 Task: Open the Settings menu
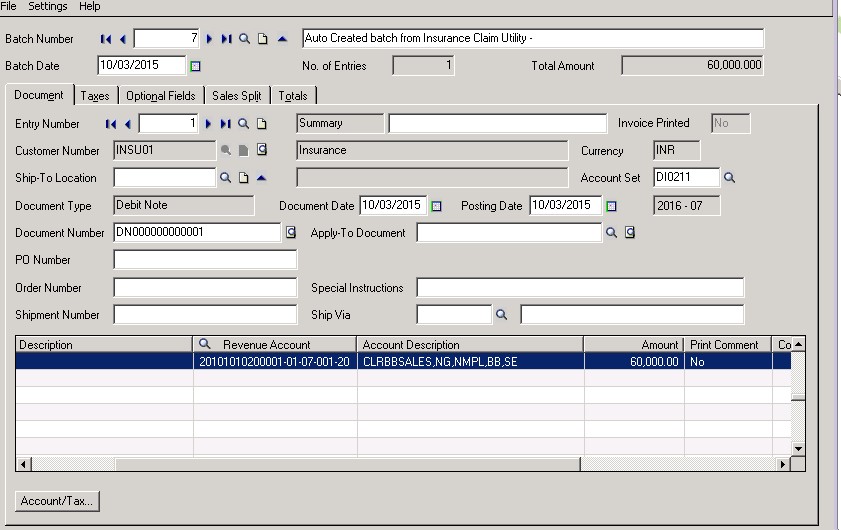pos(47,6)
